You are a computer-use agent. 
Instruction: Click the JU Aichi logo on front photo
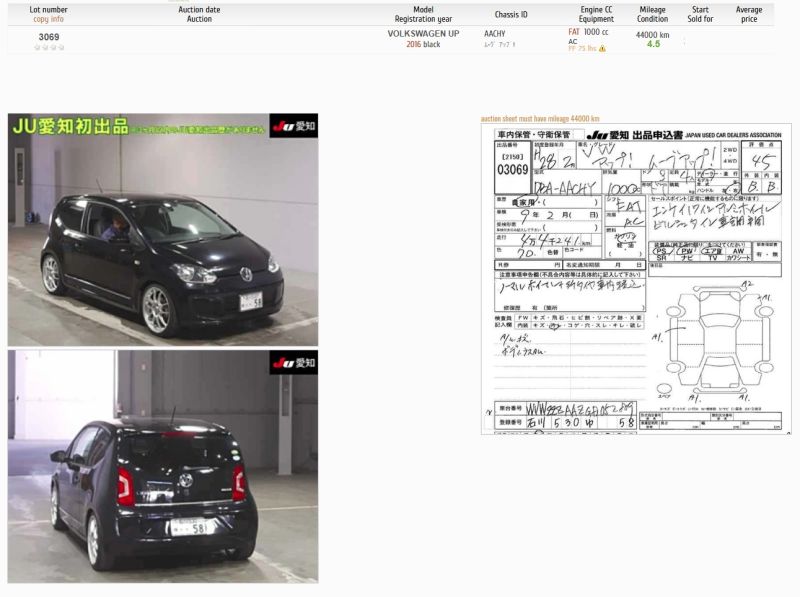pyautogui.click(x=293, y=126)
